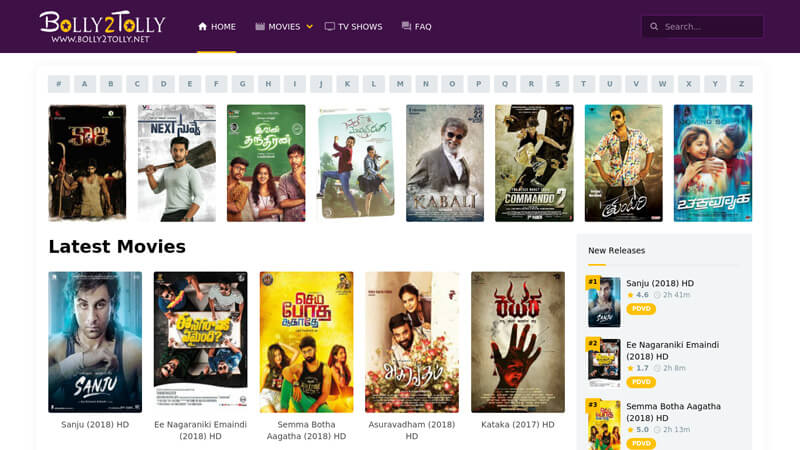Click the Bolly2Tolly site logo
Viewport: 800px width, 450px height.
(103, 27)
